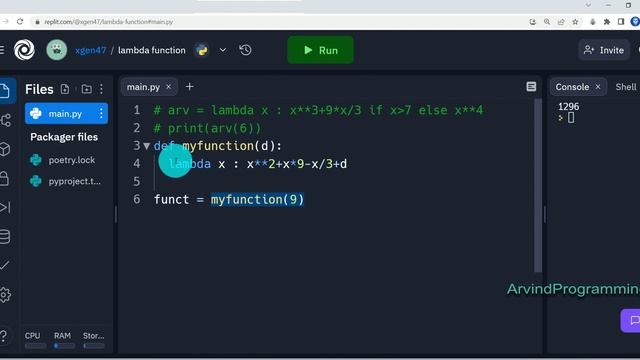Open browser zoom magnifier icon
This screenshot has width=640, height=360.
[547, 22]
